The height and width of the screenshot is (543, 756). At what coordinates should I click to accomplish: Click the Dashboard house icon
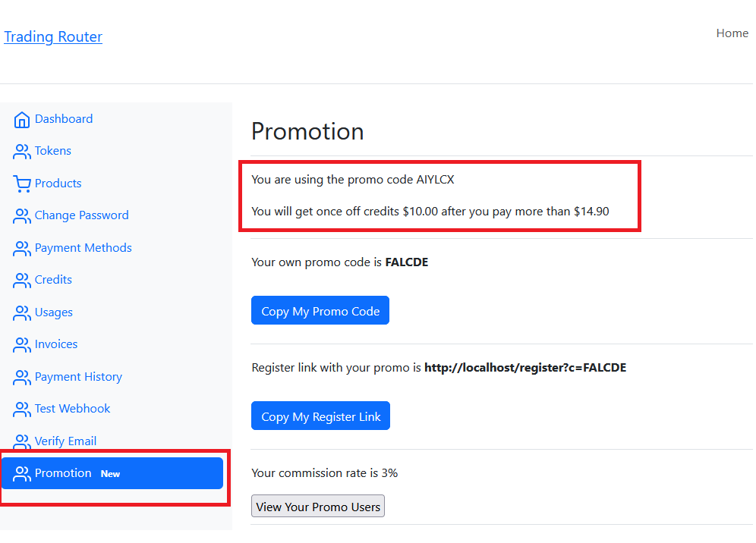(x=22, y=120)
